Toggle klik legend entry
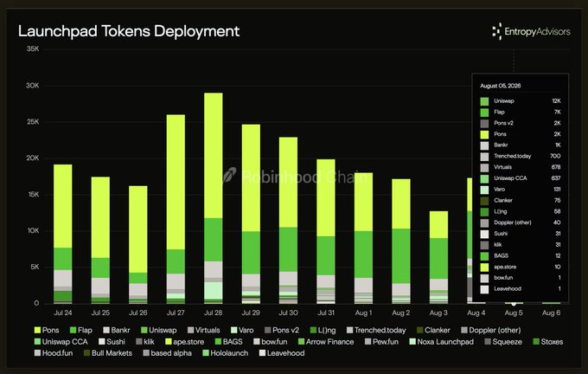588x374 pixels. (x=145, y=342)
